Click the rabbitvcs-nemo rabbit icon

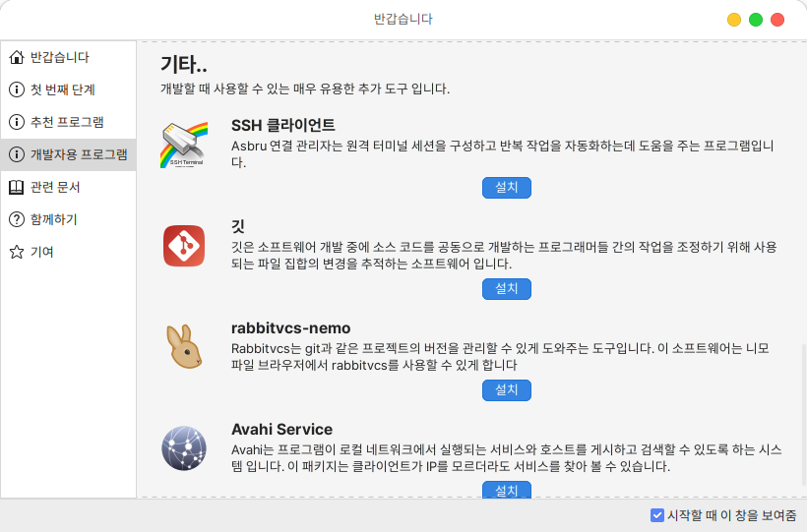tap(184, 347)
